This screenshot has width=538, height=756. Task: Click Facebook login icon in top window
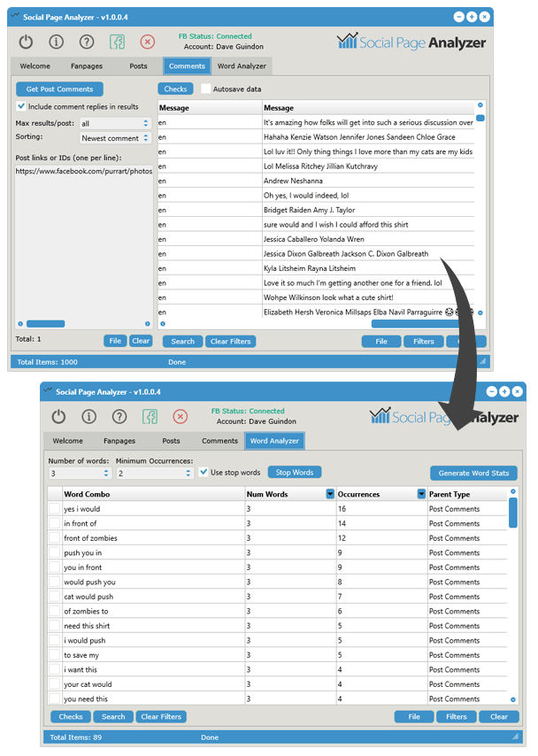pyautogui.click(x=117, y=42)
